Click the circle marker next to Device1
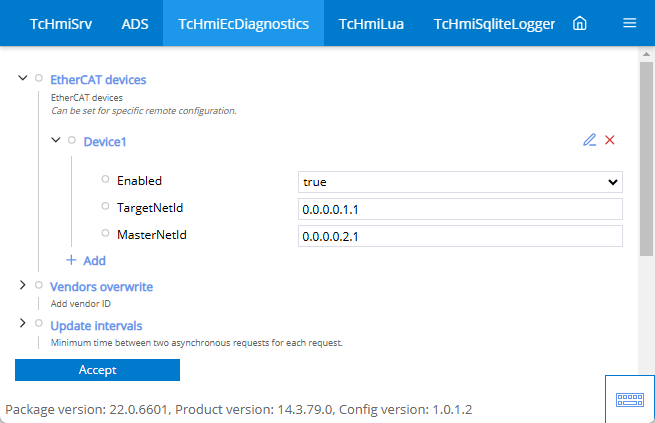 pos(72,140)
